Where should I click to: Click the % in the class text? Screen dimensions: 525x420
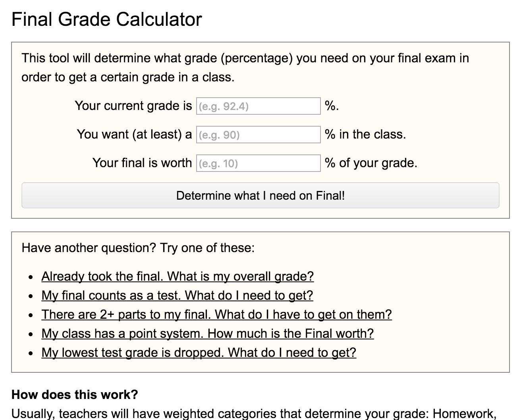click(365, 135)
